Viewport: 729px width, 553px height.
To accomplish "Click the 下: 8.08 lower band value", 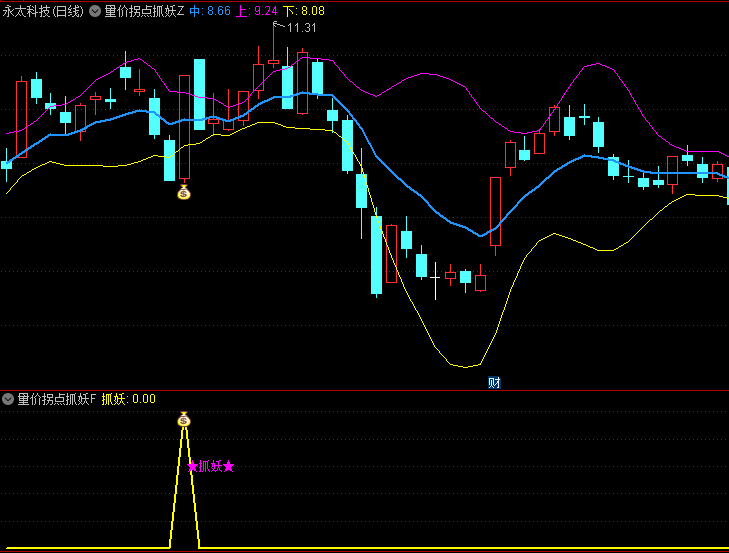I will (304, 11).
